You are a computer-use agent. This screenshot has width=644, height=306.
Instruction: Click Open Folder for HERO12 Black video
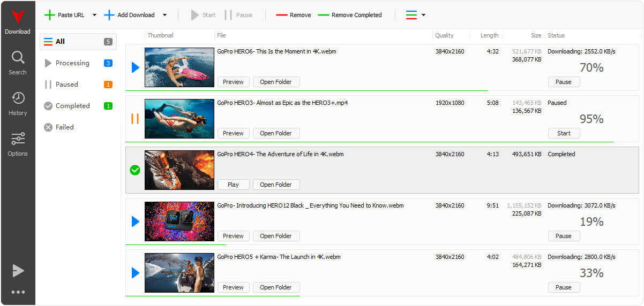click(x=276, y=236)
